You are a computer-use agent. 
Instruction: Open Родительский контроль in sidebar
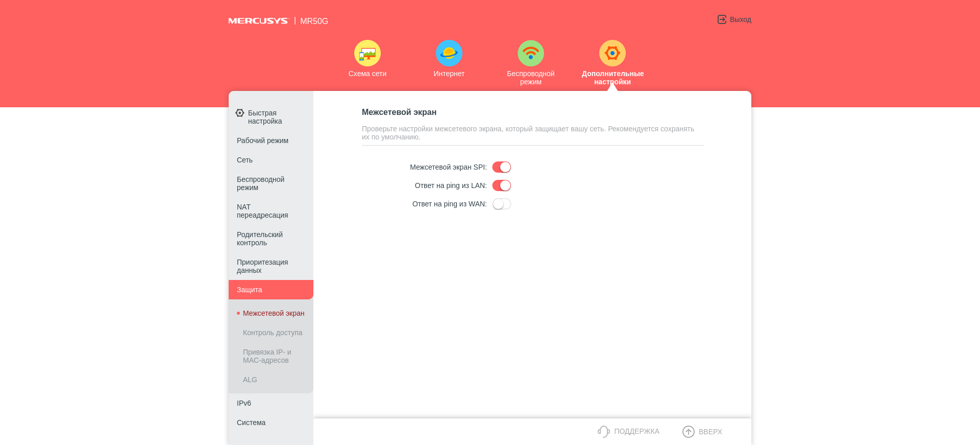click(260, 239)
